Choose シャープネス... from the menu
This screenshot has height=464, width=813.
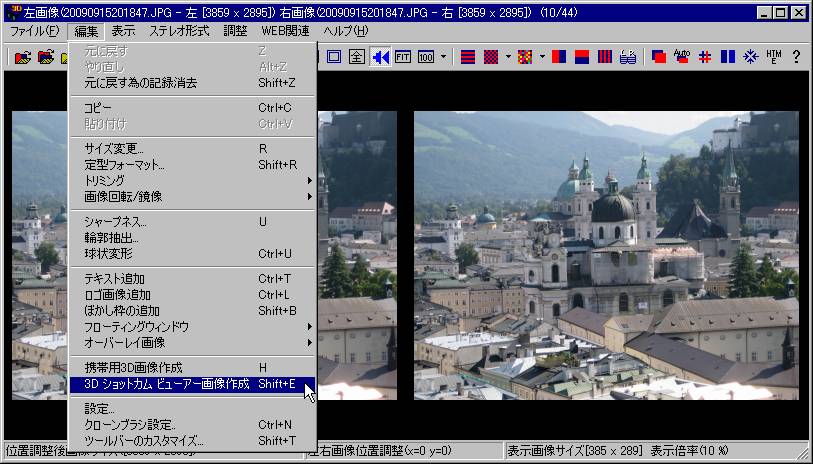[192, 222]
